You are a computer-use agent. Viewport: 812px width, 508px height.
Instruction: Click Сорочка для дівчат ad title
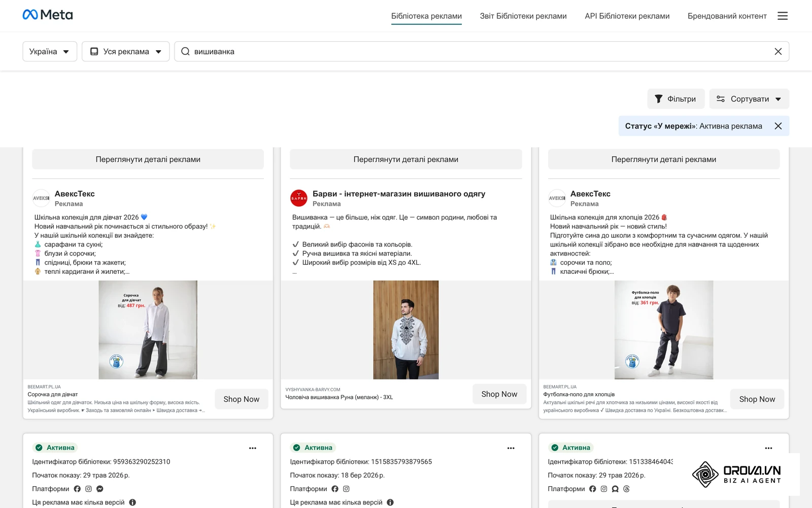point(53,394)
